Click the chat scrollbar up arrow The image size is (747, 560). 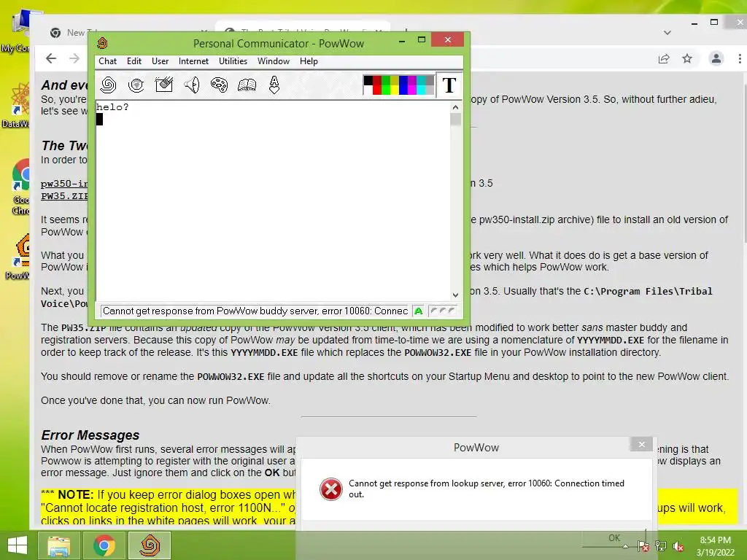point(455,107)
